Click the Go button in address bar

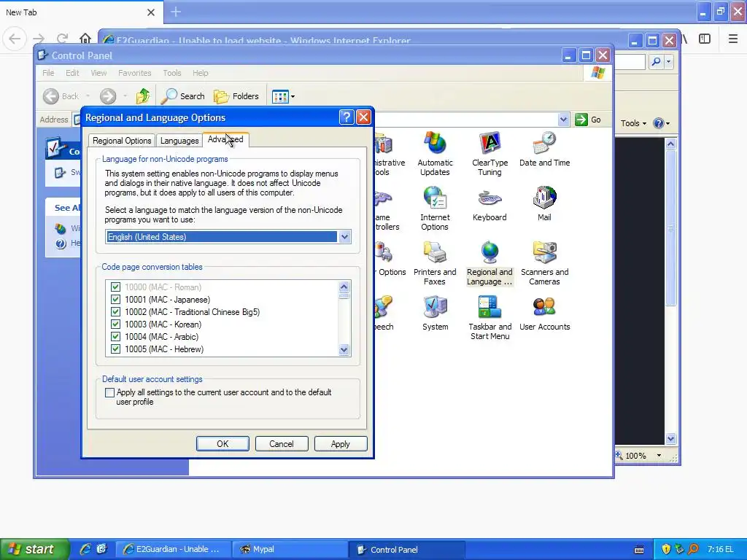point(588,120)
